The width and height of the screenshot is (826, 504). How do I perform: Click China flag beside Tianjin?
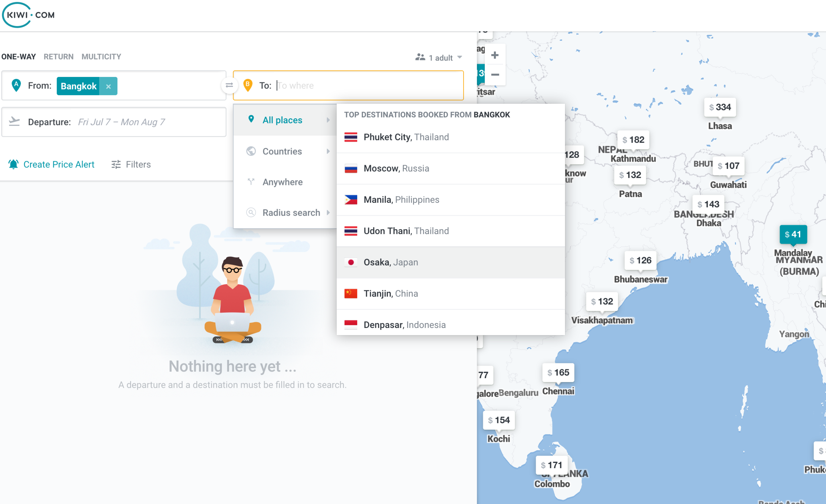click(x=351, y=294)
